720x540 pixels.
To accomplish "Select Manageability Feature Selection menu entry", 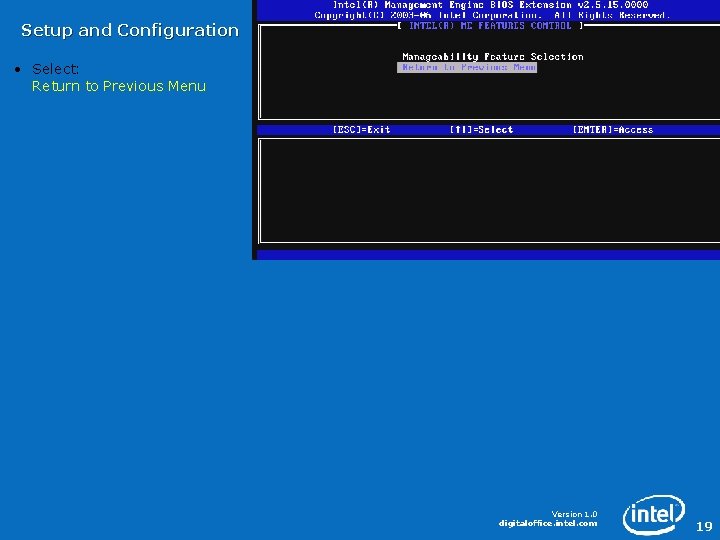I will [x=493, y=56].
